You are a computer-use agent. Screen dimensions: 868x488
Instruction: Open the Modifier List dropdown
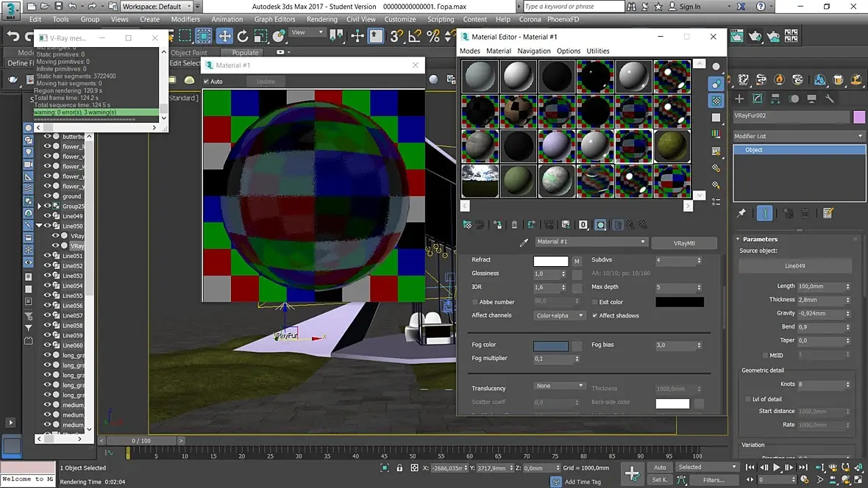coord(799,136)
